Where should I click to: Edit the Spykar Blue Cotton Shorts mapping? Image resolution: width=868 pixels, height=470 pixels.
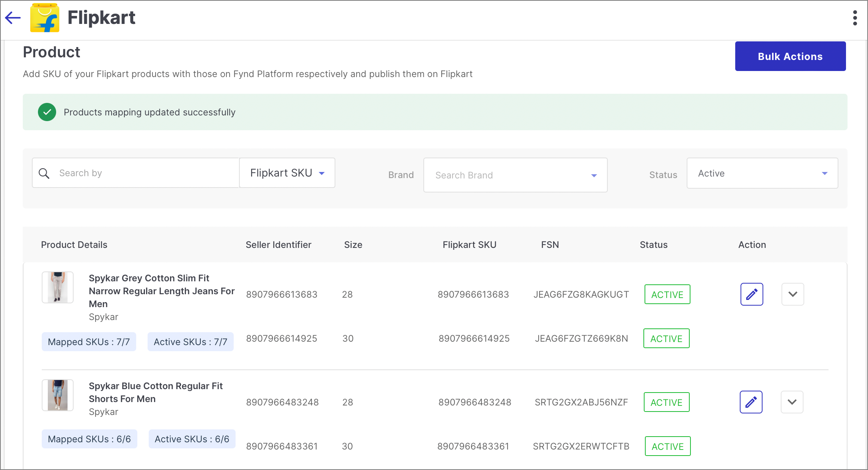[x=751, y=402]
